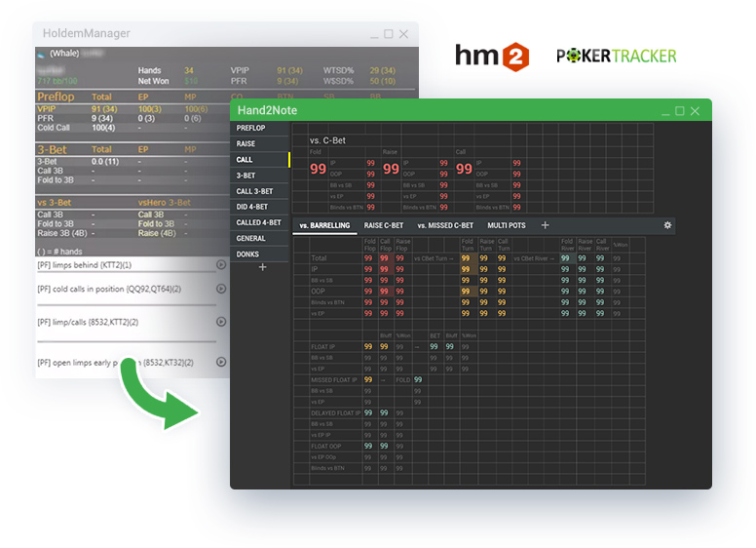Open the 3-BET sidebar section
This screenshot has width=756, height=548.
(x=246, y=176)
